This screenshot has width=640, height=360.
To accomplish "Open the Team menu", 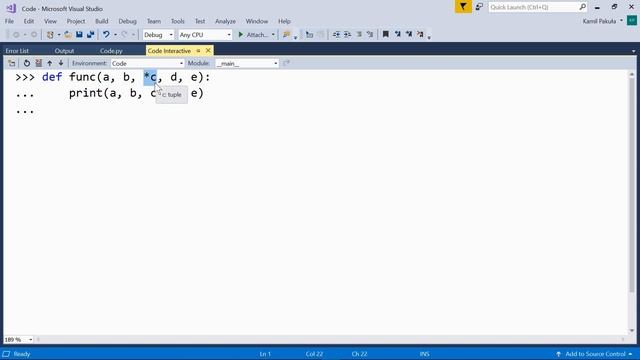I will coord(154,21).
